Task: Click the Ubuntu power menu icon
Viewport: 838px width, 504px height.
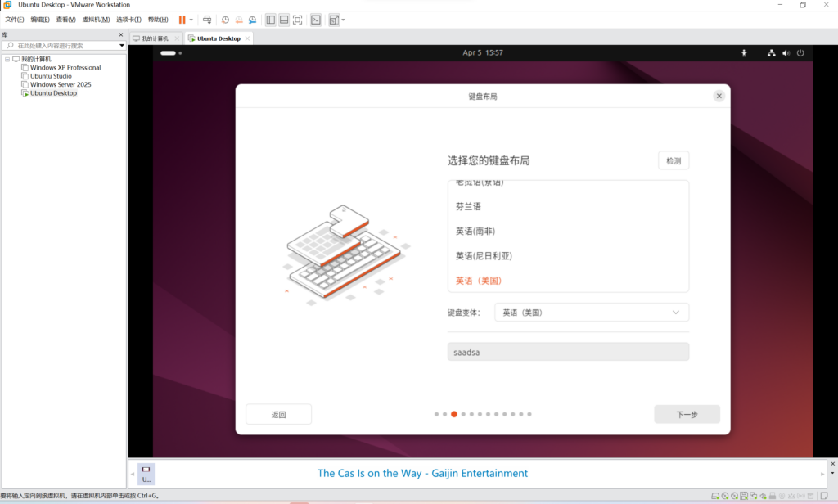Action: tap(800, 53)
